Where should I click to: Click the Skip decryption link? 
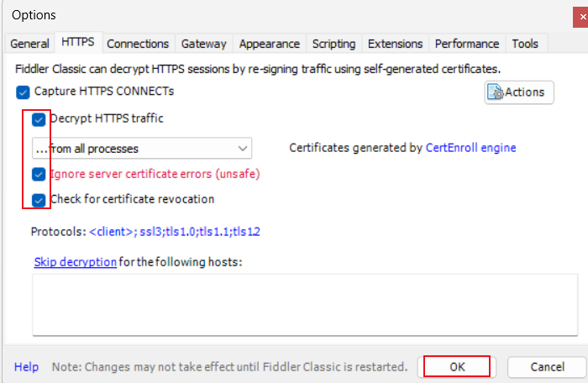[x=76, y=262]
